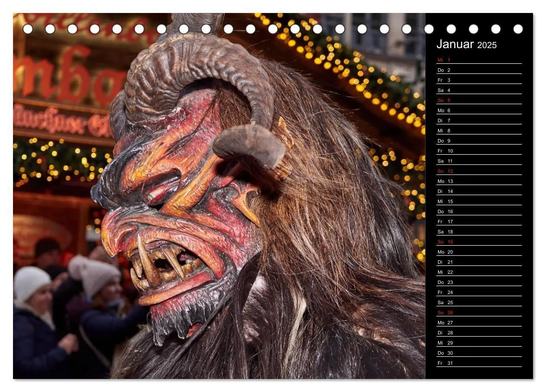The height and width of the screenshot is (392, 546).
Task: Select the date row 'Do 30'
Action: point(479,353)
